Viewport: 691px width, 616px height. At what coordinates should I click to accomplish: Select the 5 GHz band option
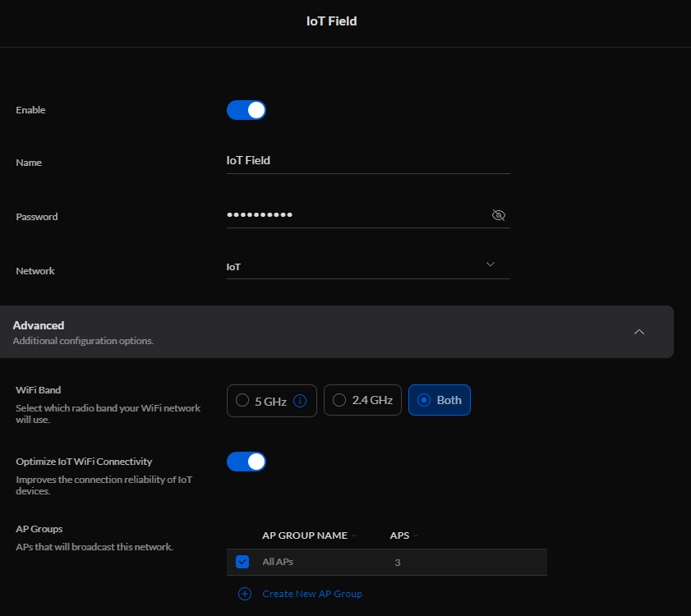(x=271, y=401)
